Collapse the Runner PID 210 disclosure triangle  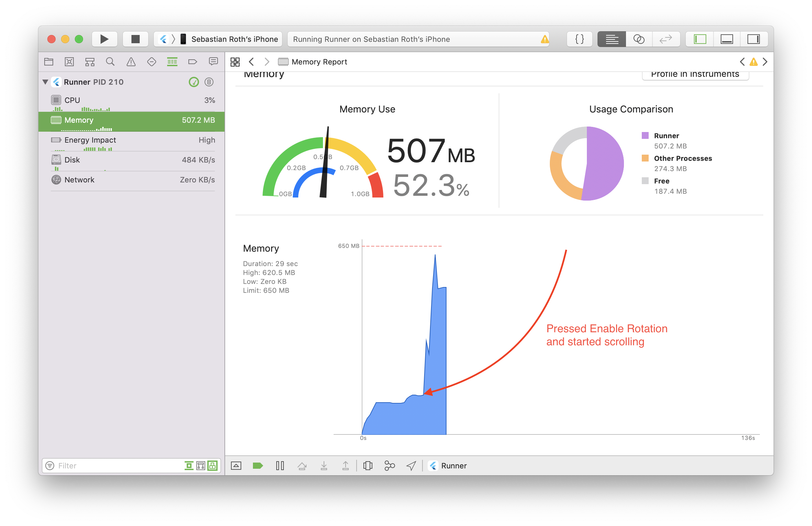(45, 82)
